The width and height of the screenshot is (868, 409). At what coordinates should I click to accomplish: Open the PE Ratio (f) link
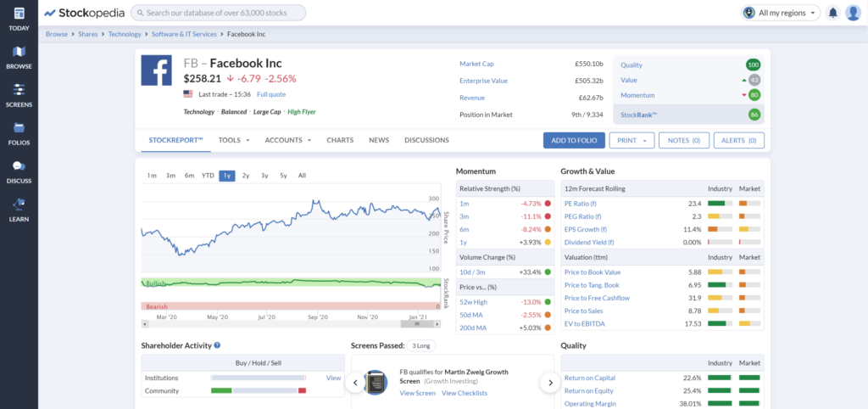click(580, 204)
